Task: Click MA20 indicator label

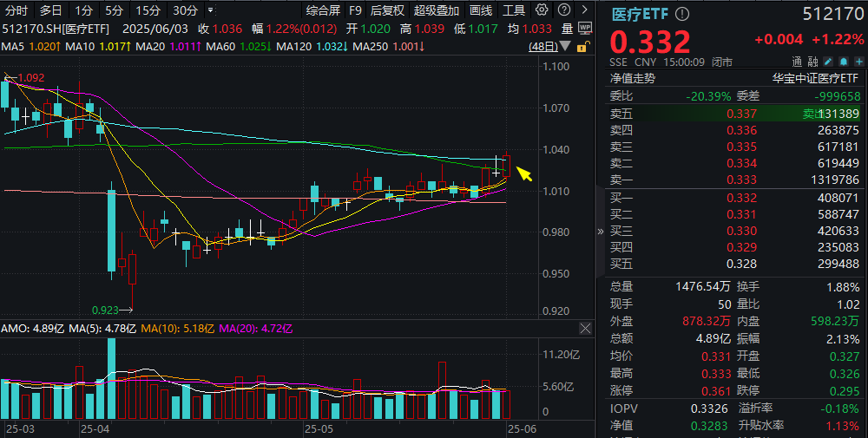Action: (150, 47)
